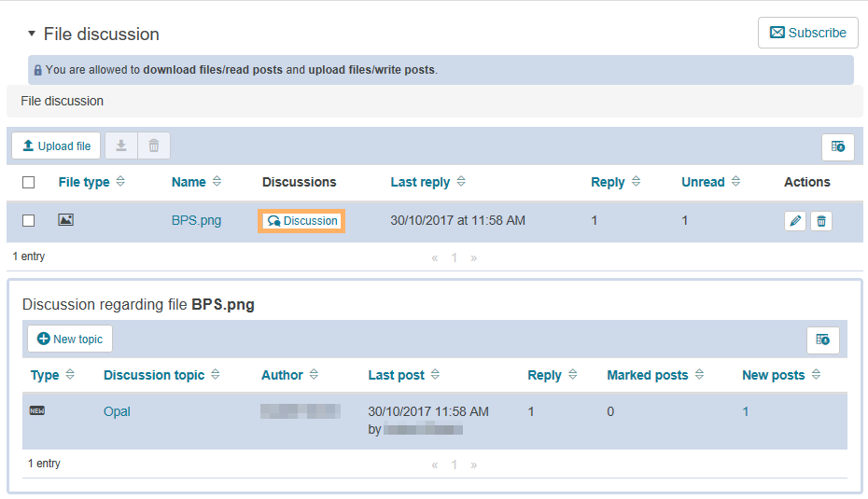This screenshot has height=499, width=868.
Task: Click the NEW badge icon for Opal
Action: pos(37,410)
